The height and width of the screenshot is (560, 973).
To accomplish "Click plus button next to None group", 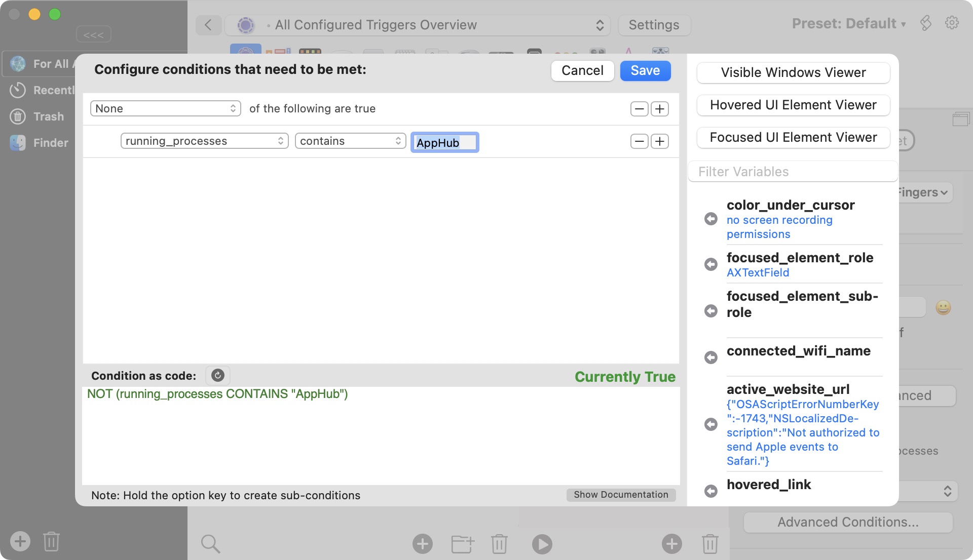I will click(660, 109).
